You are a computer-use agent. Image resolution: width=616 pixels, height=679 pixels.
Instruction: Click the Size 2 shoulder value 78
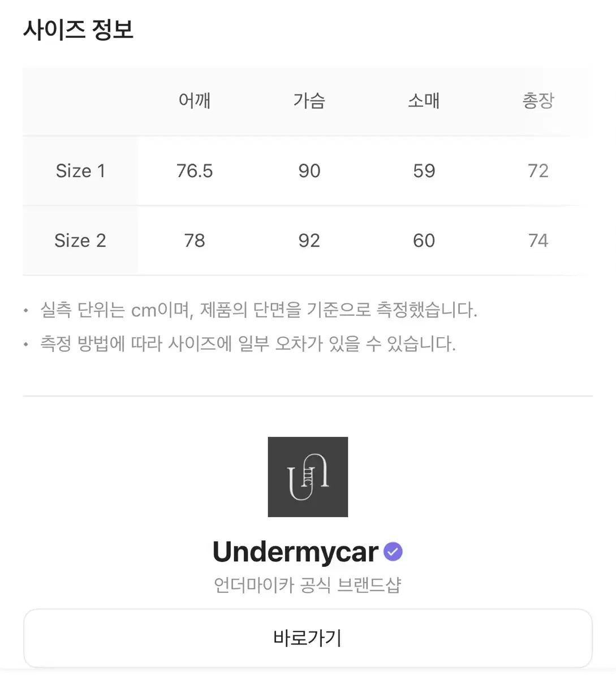point(195,240)
